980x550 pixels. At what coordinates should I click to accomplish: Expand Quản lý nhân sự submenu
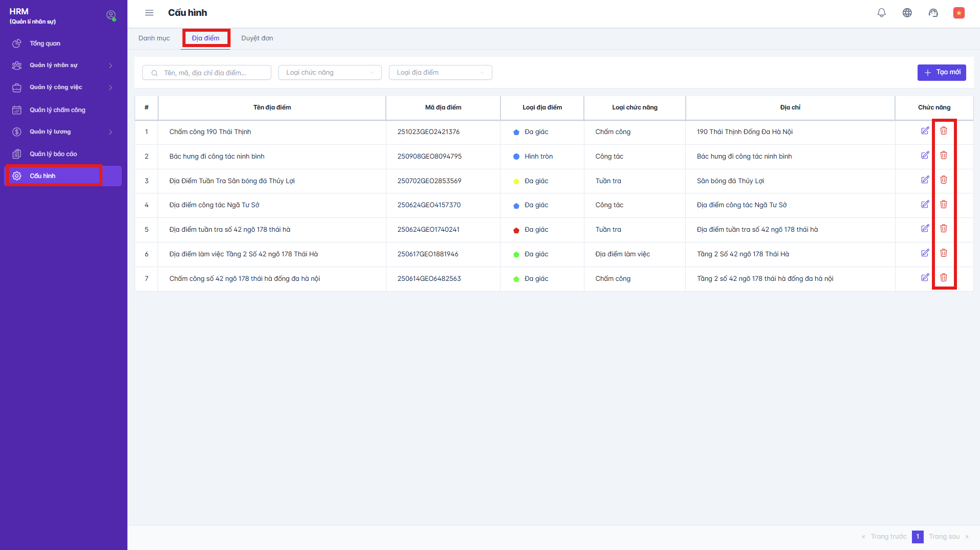63,65
